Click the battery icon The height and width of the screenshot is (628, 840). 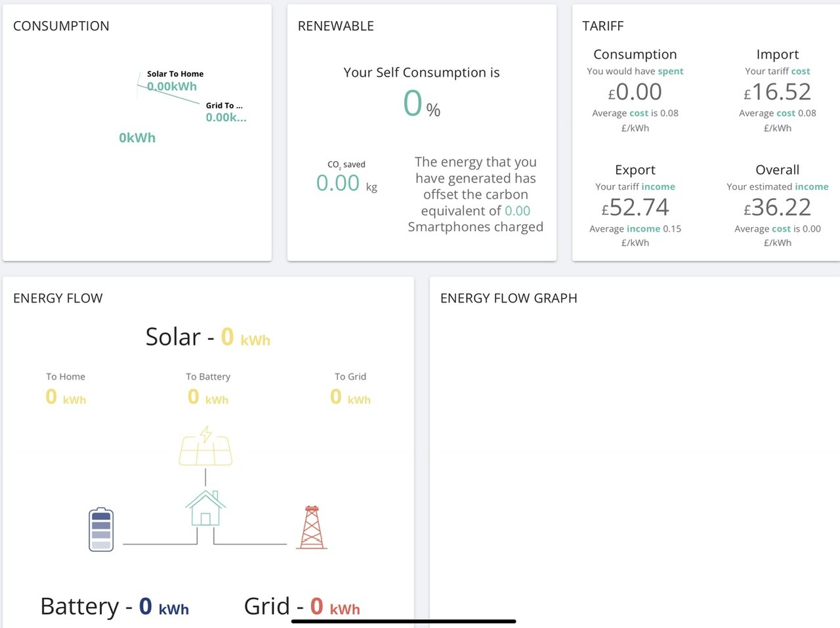click(x=101, y=530)
